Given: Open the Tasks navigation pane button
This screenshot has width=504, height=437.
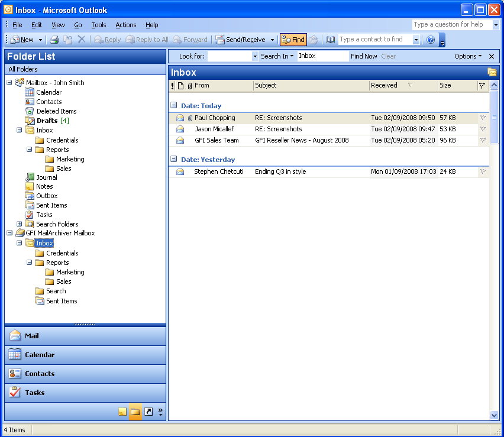Looking at the screenshot, I should (x=85, y=393).
